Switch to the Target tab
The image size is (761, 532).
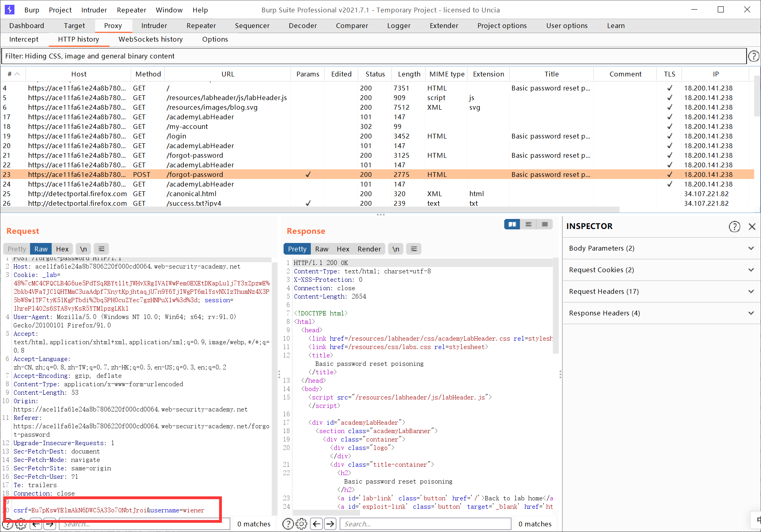click(x=74, y=26)
